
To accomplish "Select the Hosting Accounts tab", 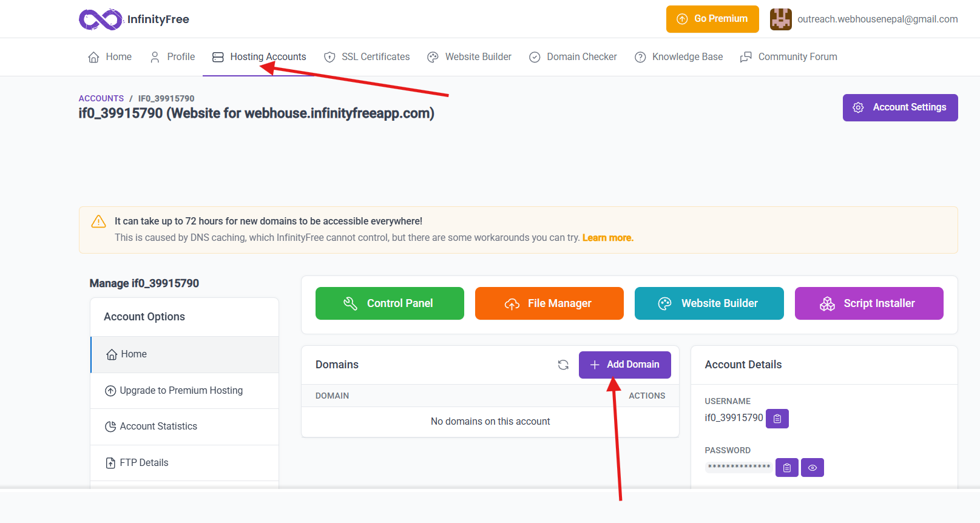I will click(x=259, y=57).
